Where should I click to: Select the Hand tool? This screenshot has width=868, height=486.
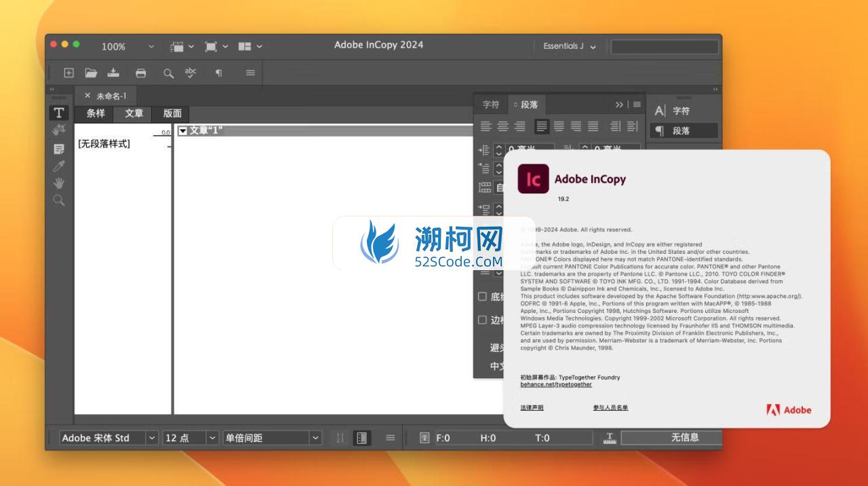[x=59, y=183]
